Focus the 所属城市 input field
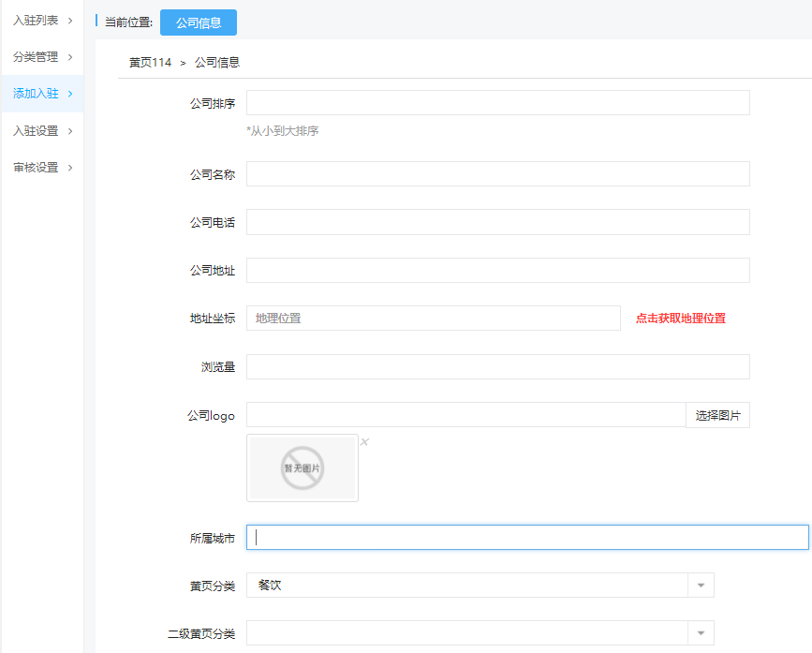The height and width of the screenshot is (653, 812). point(527,537)
